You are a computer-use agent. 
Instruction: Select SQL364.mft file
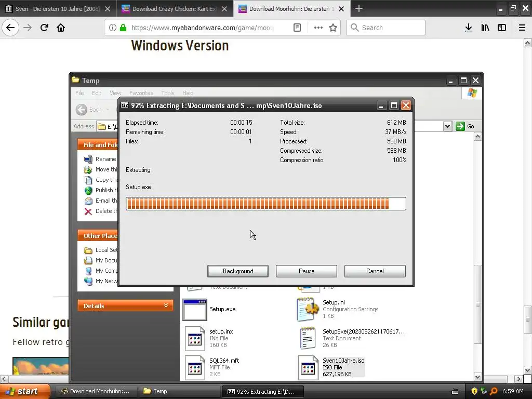pos(212,367)
